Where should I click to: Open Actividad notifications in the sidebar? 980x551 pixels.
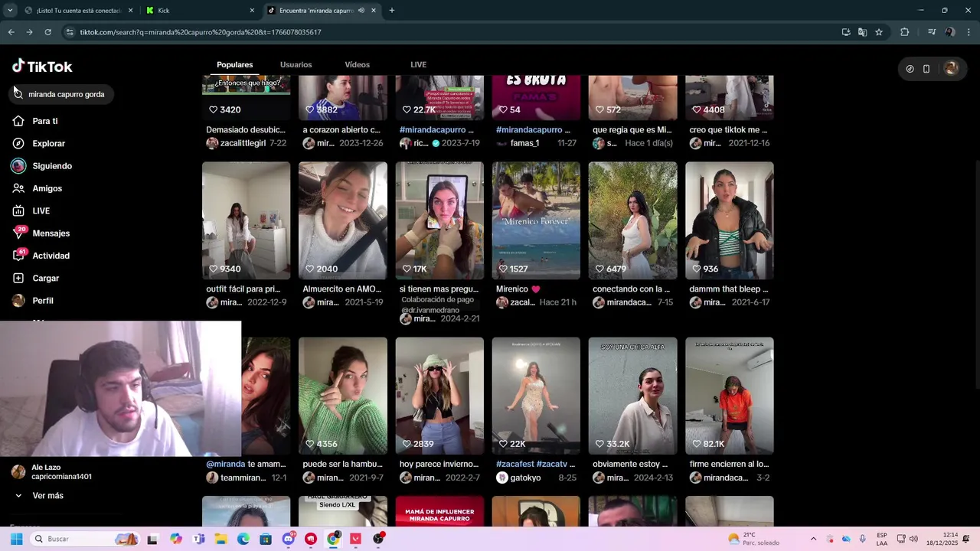41,256
